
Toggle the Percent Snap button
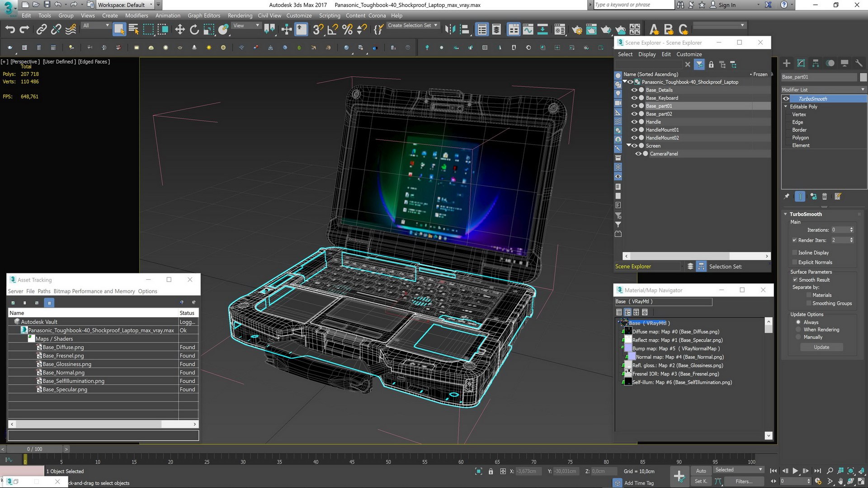[x=347, y=30]
